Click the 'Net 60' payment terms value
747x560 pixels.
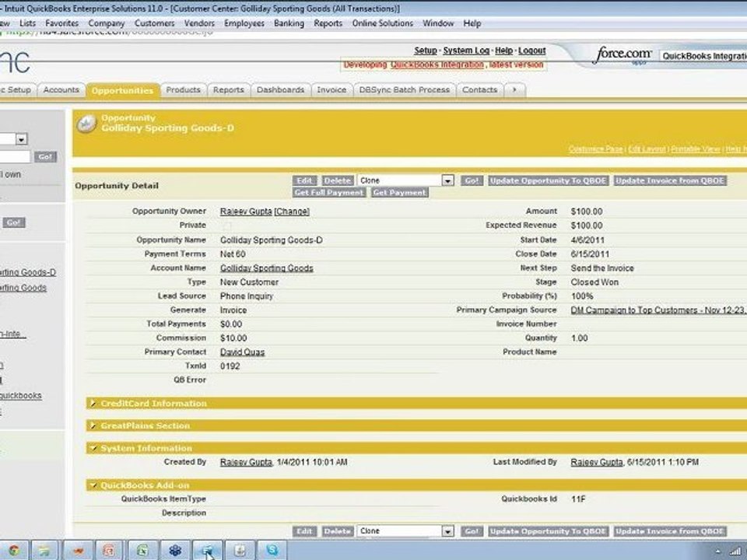click(x=233, y=254)
